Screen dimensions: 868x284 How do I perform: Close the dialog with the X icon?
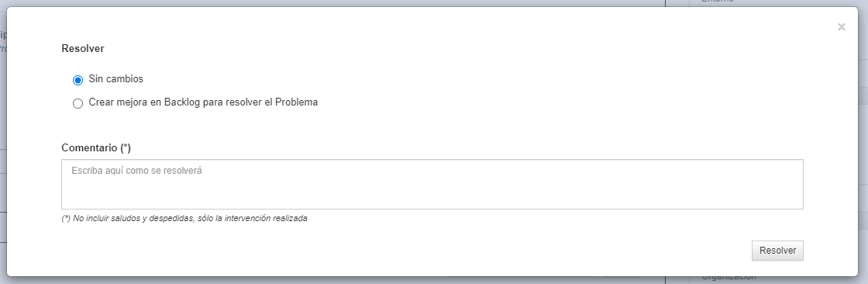(x=842, y=27)
